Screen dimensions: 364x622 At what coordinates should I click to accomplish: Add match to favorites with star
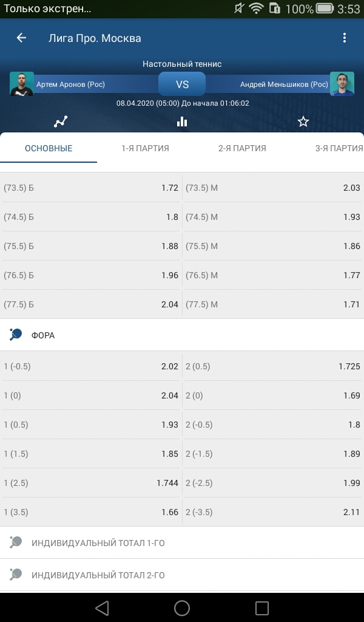tap(303, 121)
